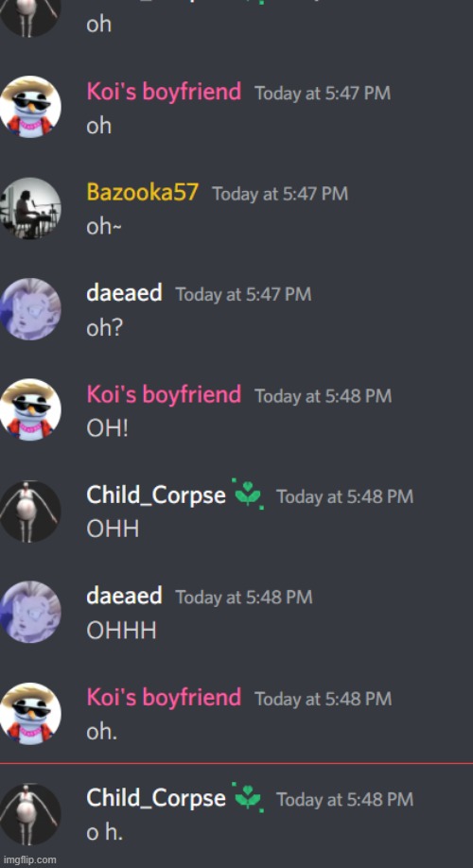Click Koi's boyfriend avatar beside the "OH!" message
The height and width of the screenshot is (868, 473).
30,409
